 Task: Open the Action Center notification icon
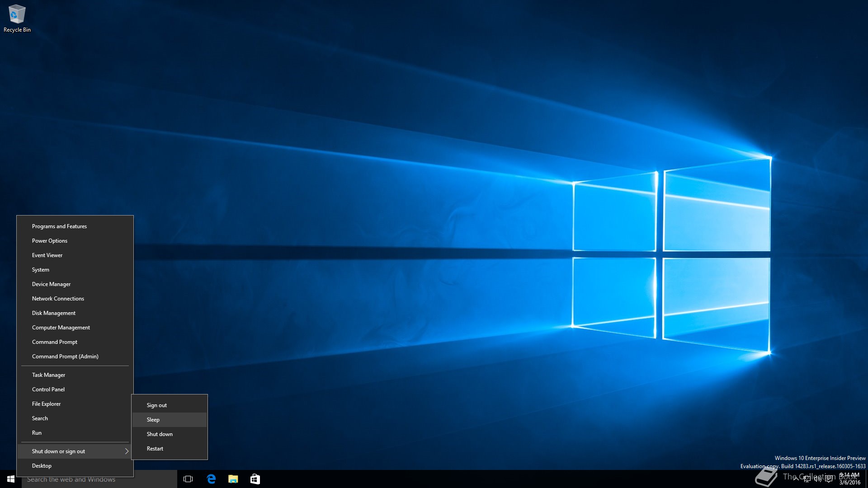click(829, 479)
